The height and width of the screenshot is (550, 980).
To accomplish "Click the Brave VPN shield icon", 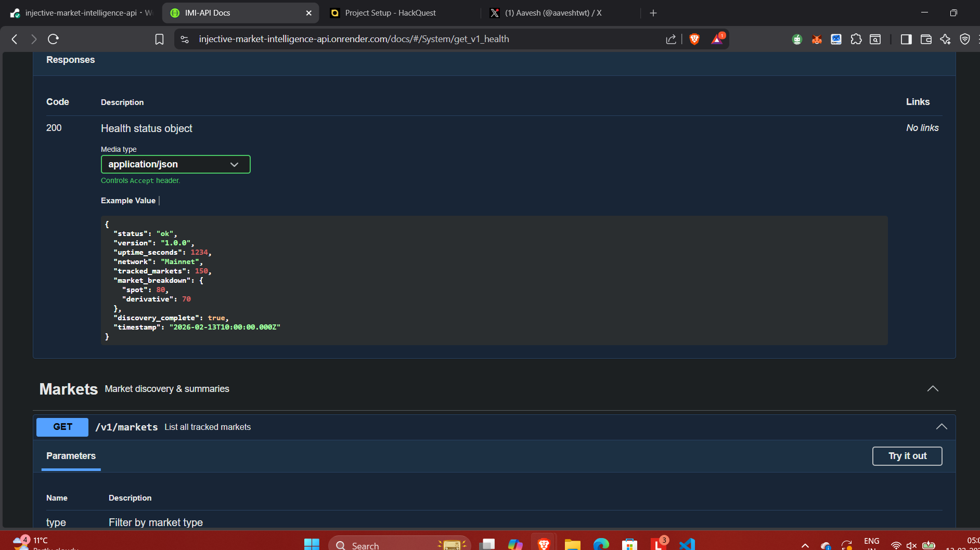I will pyautogui.click(x=964, y=39).
